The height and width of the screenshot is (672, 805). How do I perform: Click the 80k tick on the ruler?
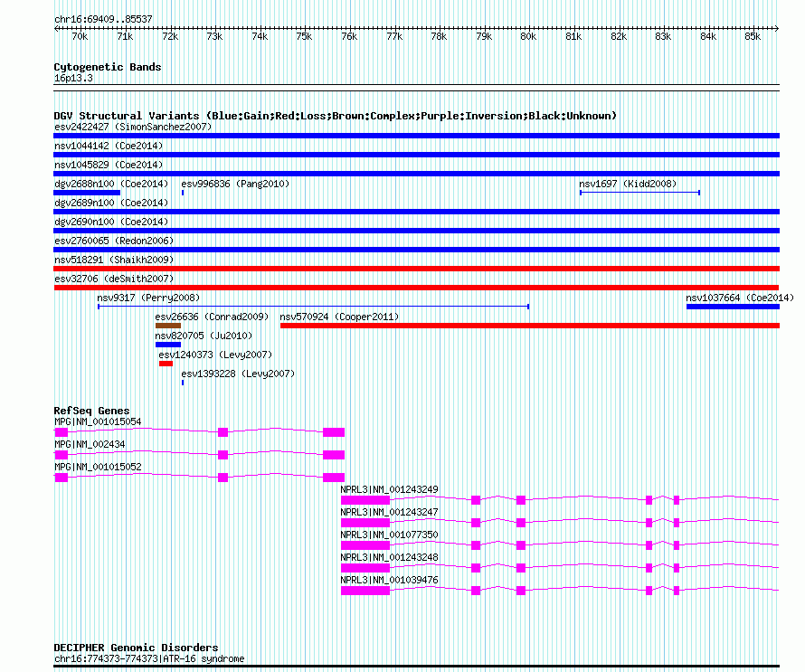[528, 36]
